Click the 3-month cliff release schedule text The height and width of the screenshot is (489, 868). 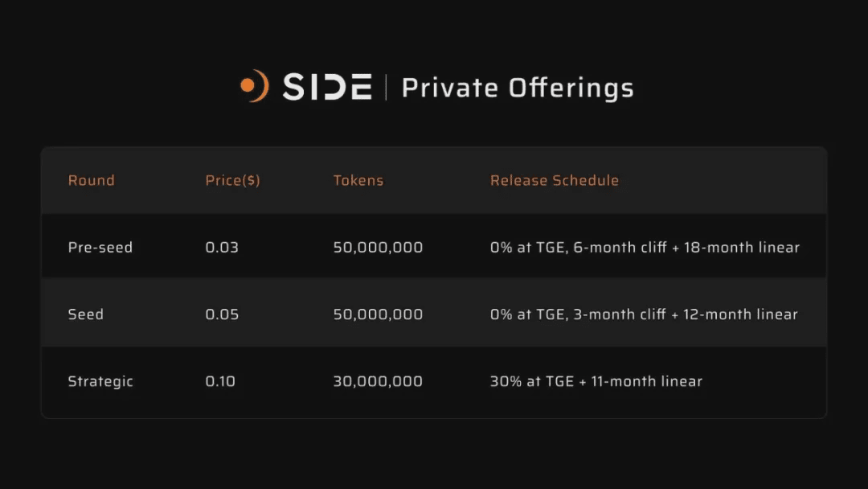(644, 314)
